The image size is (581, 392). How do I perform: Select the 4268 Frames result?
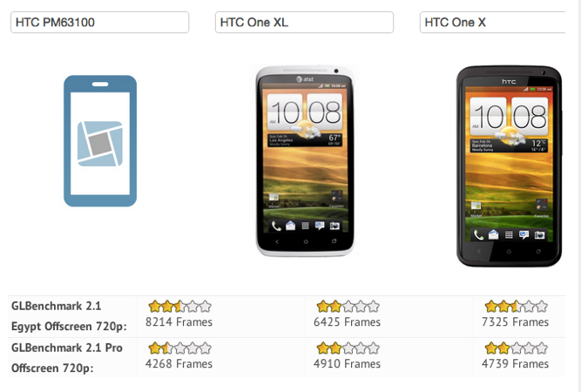pyautogui.click(x=179, y=364)
